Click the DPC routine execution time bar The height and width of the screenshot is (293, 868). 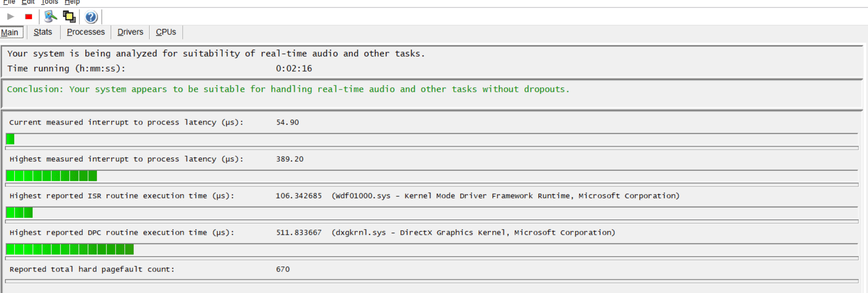pos(70,249)
